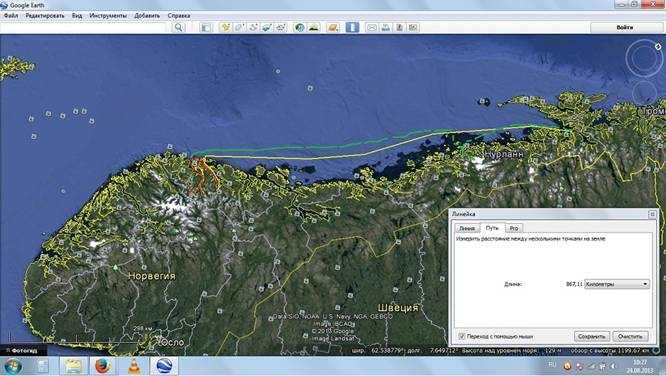Switch to the Линия tab in ruler
666x376 pixels.
467,228
